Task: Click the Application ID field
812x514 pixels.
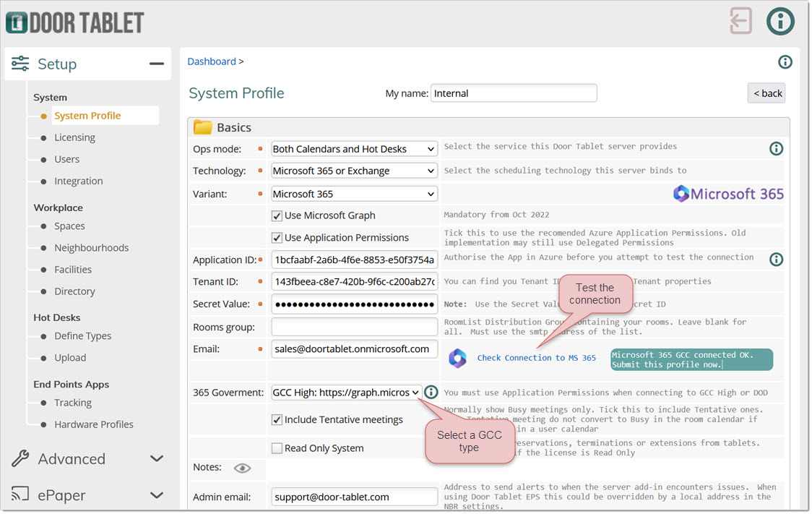Action: click(x=354, y=260)
